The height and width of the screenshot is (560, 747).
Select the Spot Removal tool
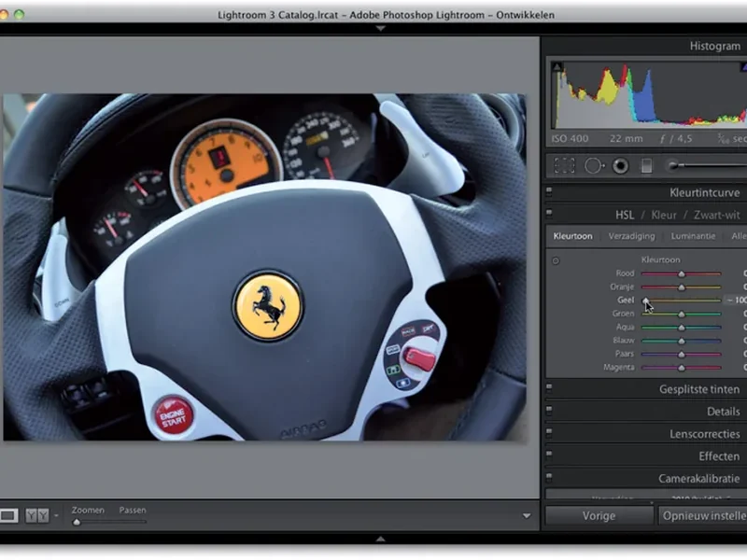click(594, 166)
